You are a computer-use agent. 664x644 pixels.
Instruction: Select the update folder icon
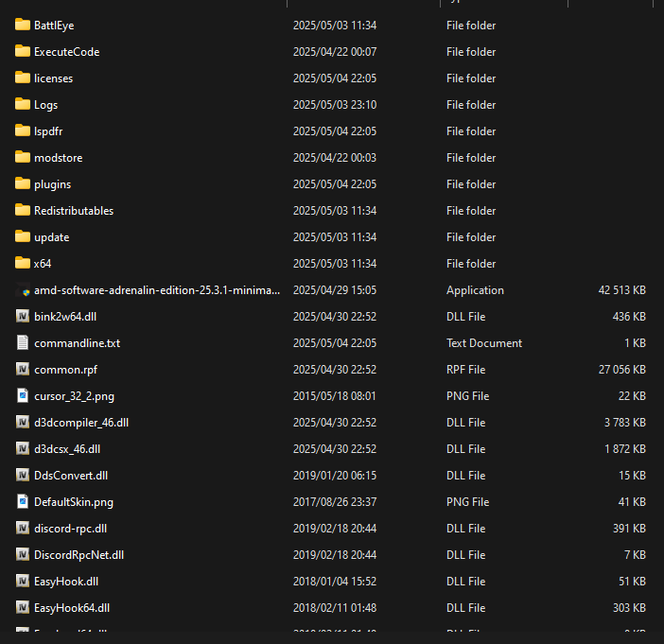tap(23, 236)
